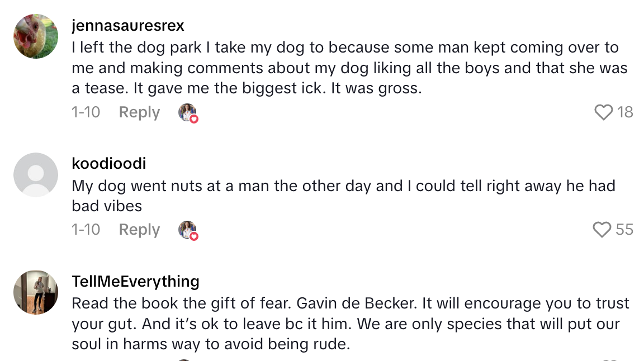
Task: Like jennasauresrex's comment with the heart icon
Action: 603,112
